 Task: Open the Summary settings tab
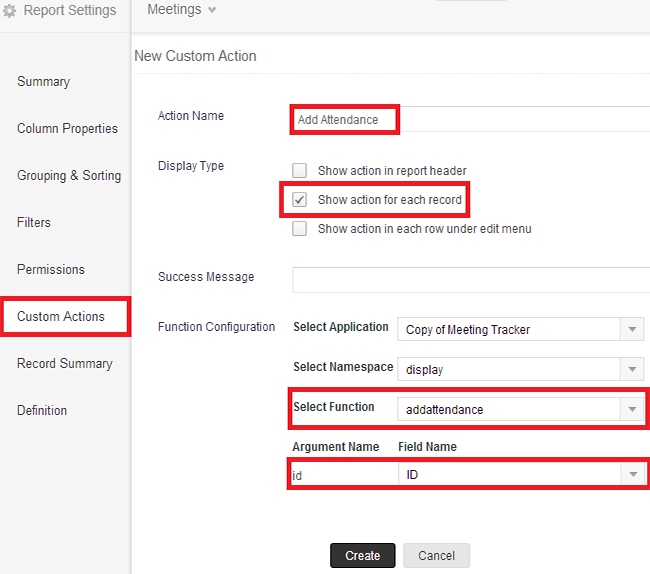(x=43, y=82)
